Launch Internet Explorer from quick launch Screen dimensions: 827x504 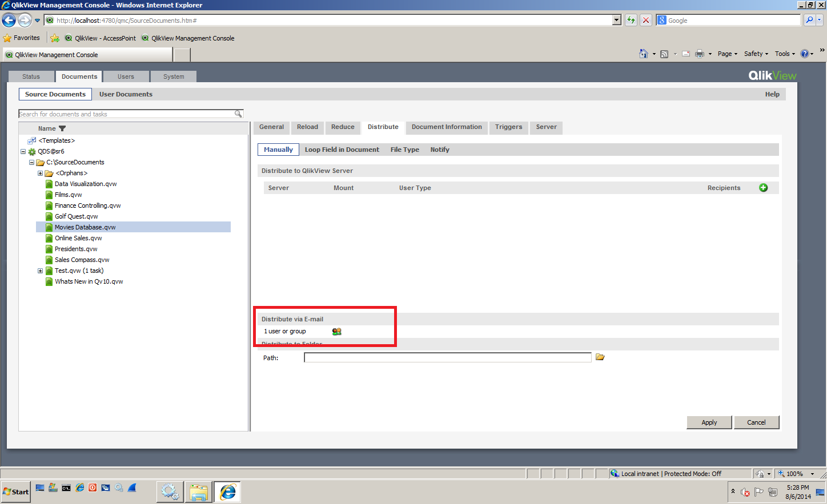(79, 487)
